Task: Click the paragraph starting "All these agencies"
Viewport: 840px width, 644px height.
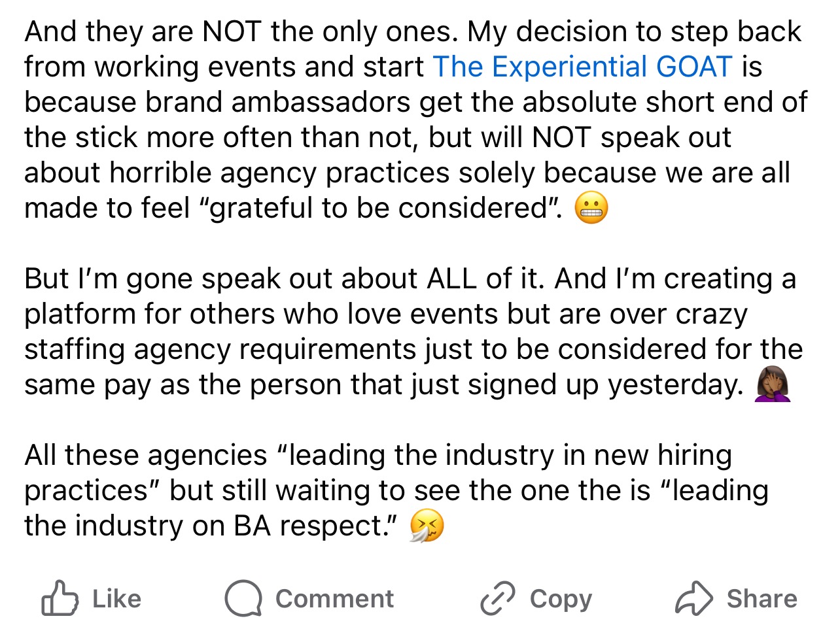Action: point(393,490)
